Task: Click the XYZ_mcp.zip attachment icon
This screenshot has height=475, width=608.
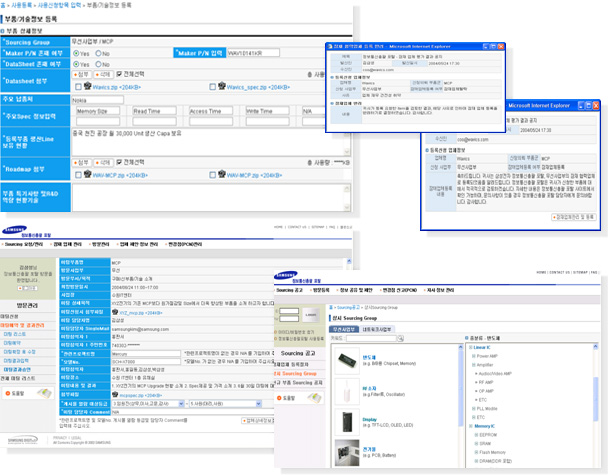Action: (x=115, y=312)
